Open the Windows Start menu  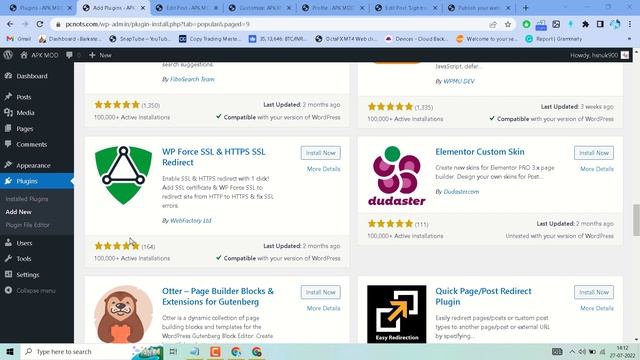tap(10, 351)
